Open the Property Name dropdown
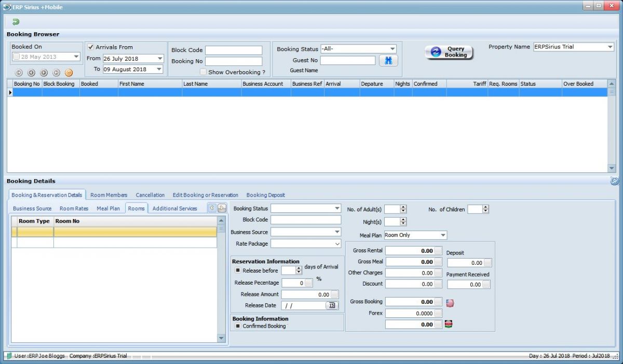Viewport: 623px width, 364px height. click(x=610, y=47)
